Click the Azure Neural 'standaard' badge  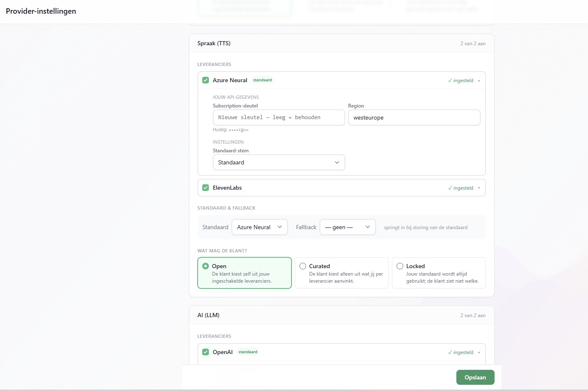262,80
